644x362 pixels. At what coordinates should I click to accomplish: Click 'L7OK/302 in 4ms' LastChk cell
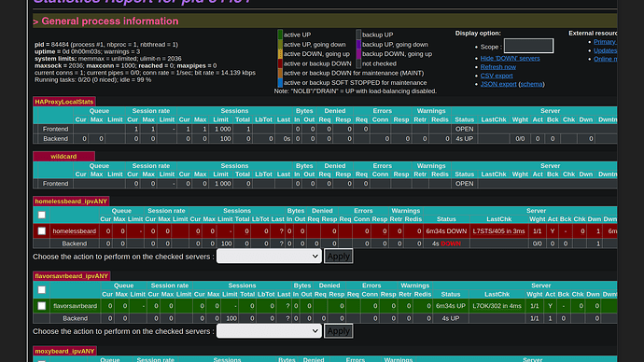click(497, 306)
